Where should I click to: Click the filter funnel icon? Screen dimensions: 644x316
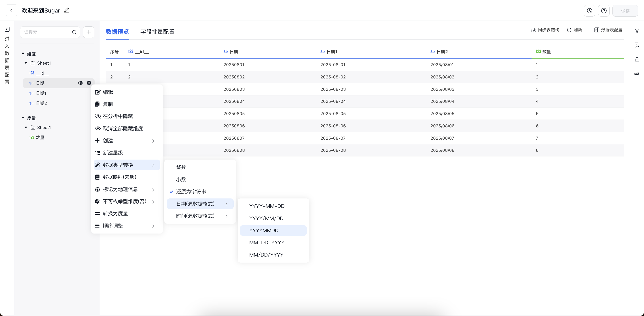(x=637, y=31)
